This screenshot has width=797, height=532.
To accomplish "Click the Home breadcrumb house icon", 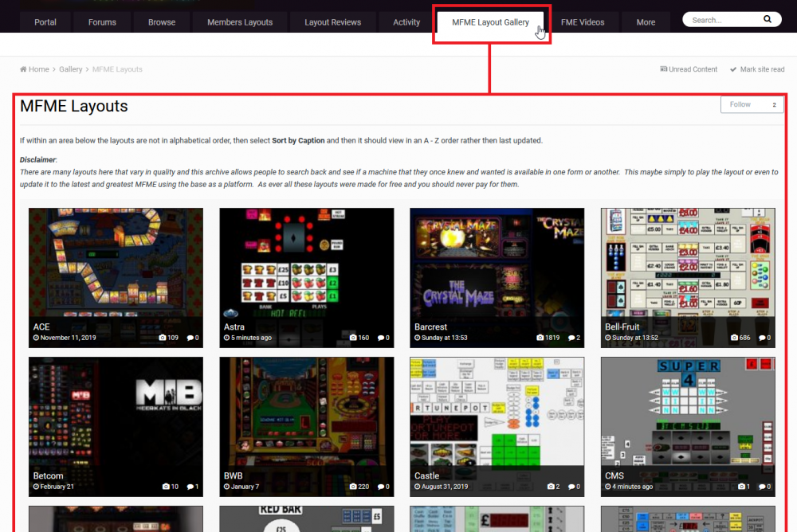I will click(23, 69).
